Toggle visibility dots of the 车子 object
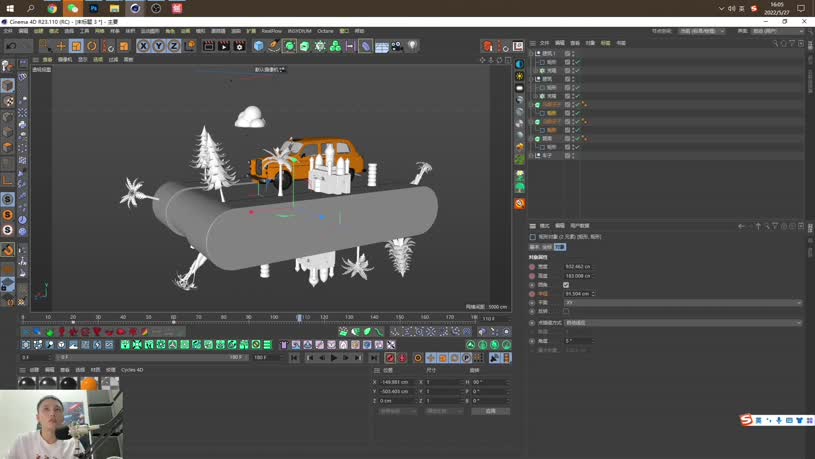This screenshot has height=459, width=815. 573,155
